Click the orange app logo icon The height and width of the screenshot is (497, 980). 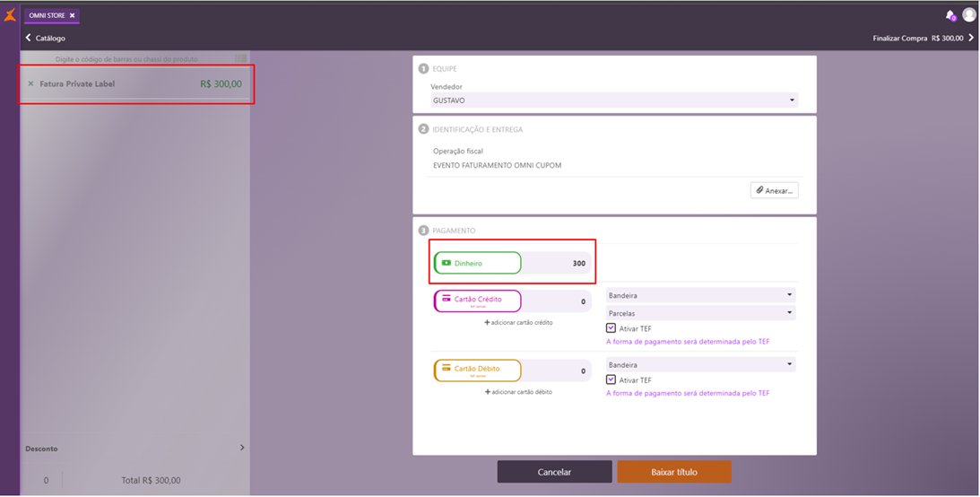coord(10,14)
